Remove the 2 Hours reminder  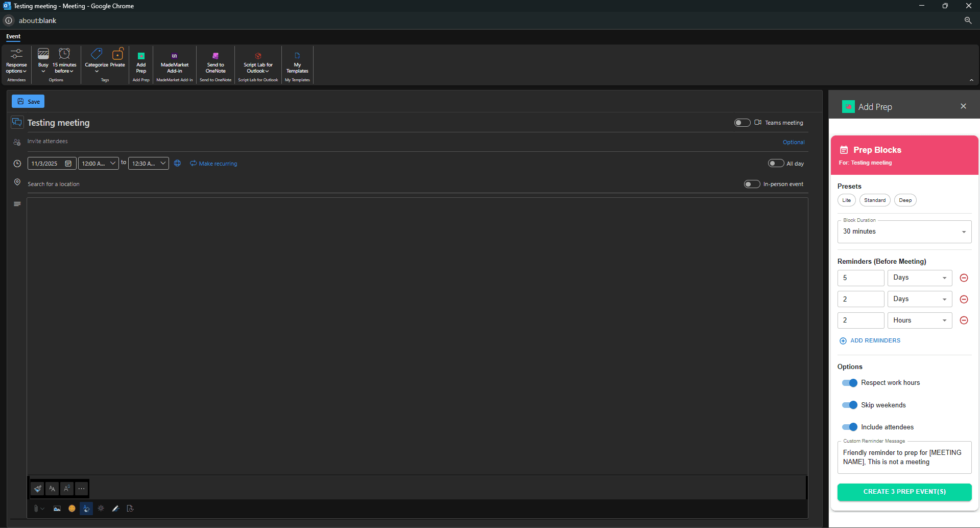[964, 320]
